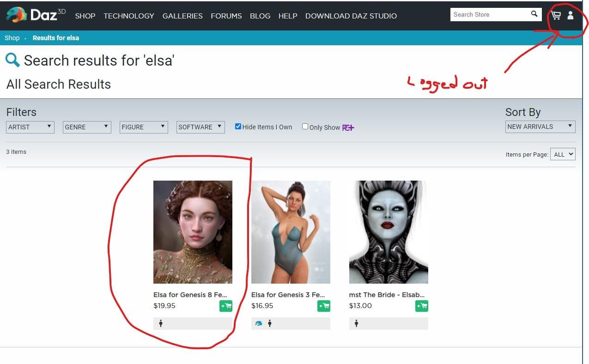Screen dimensions: 589x364
Task: Open the FIGURE filter dropdown
Action: click(144, 127)
